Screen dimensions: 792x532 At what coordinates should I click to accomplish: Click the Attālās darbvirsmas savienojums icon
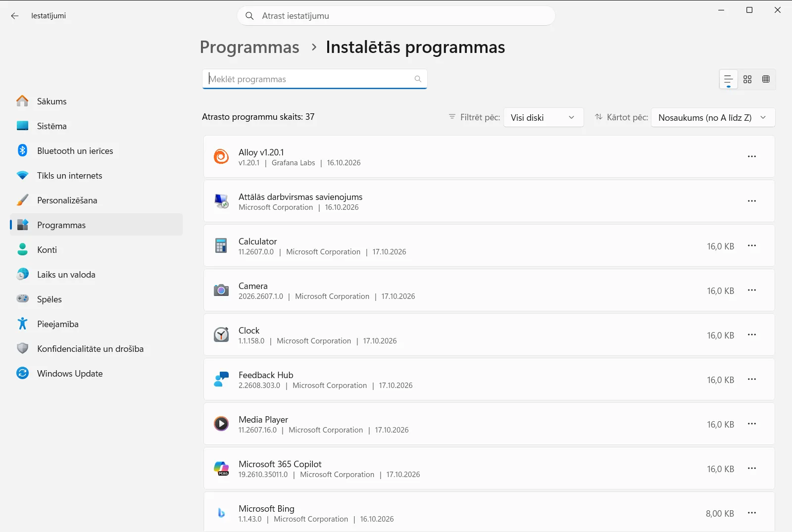tap(221, 201)
